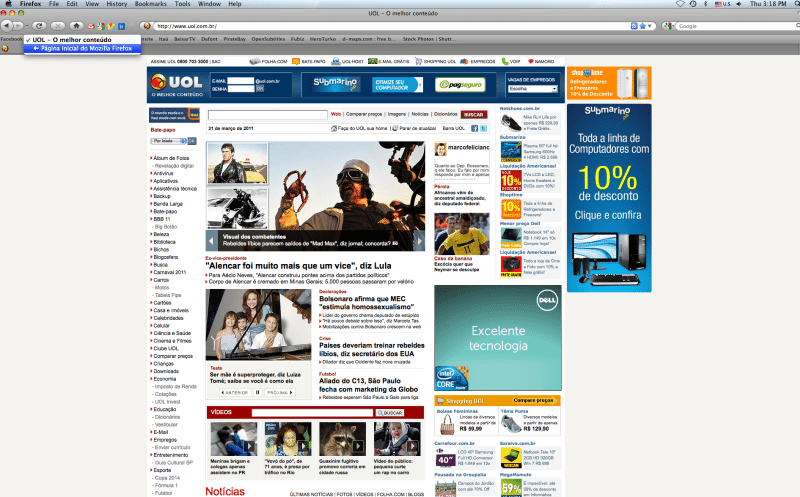Open OpenSubtitles bookmark in bookmarks bar
Screen dimensions: 800x497
pos(268,39)
